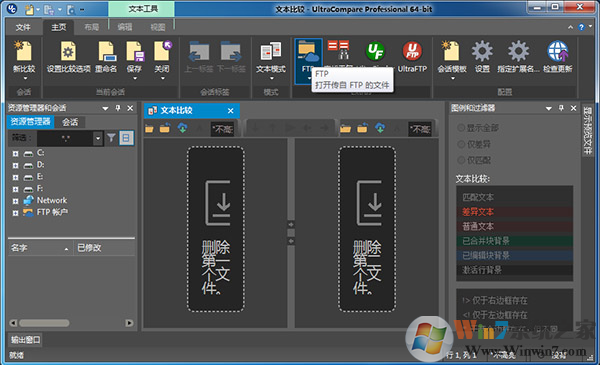Select the 资源管理器 explorer panel tab
Screen dimensions: 603x365
(x=30, y=122)
